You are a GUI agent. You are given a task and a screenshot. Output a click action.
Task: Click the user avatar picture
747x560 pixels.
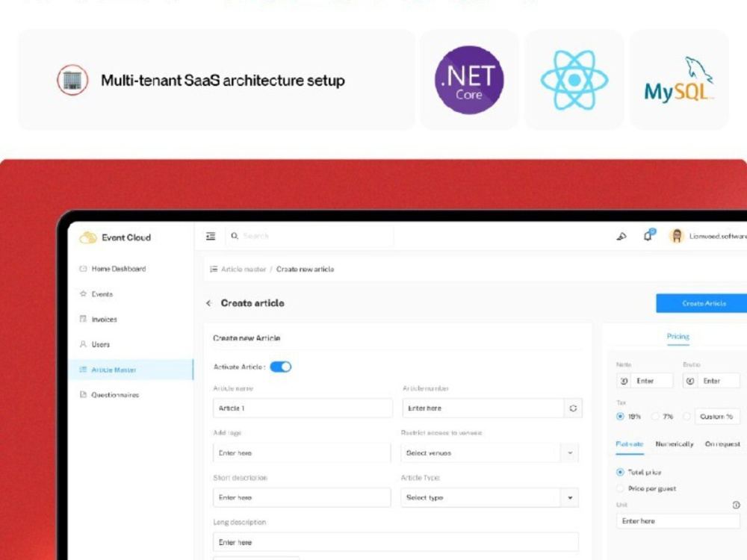point(676,236)
